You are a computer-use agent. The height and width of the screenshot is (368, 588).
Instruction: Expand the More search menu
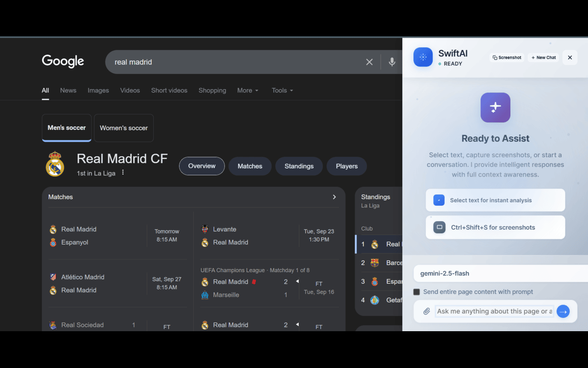248,91
